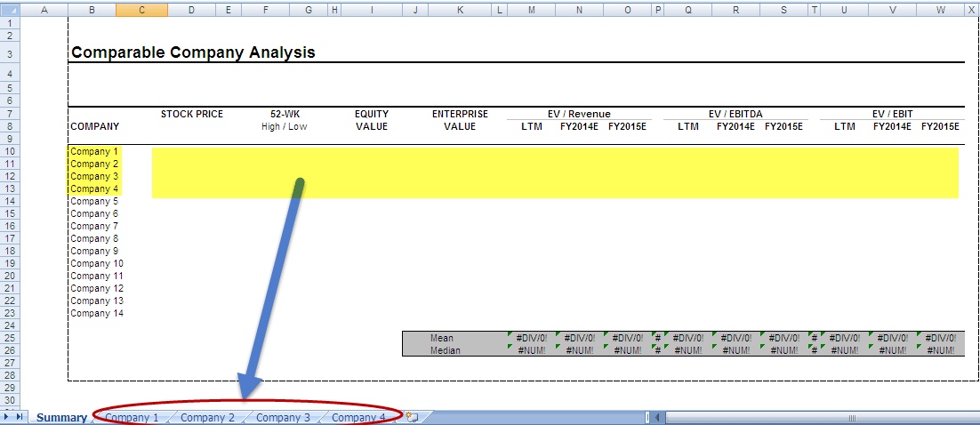Viewport: 980px width, 425px height.
Task: Select row 3 header
Action: (x=11, y=54)
